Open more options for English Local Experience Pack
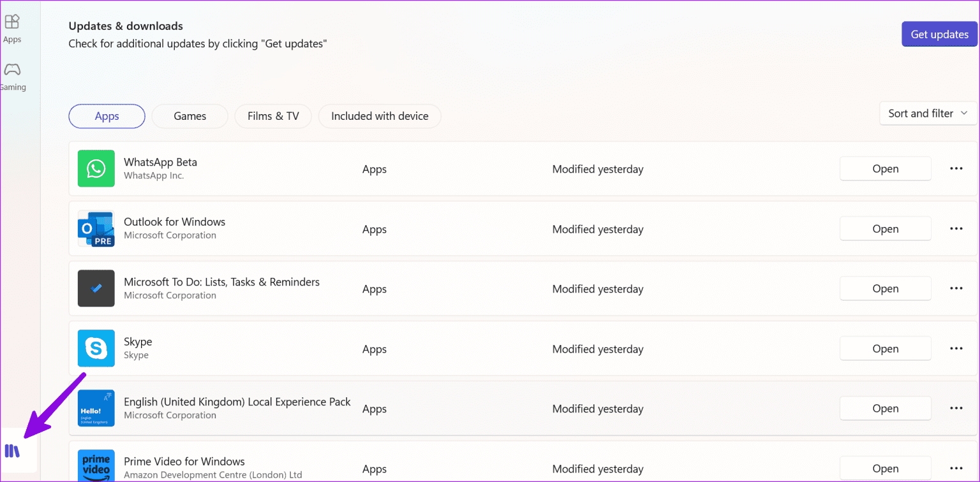 [956, 409]
